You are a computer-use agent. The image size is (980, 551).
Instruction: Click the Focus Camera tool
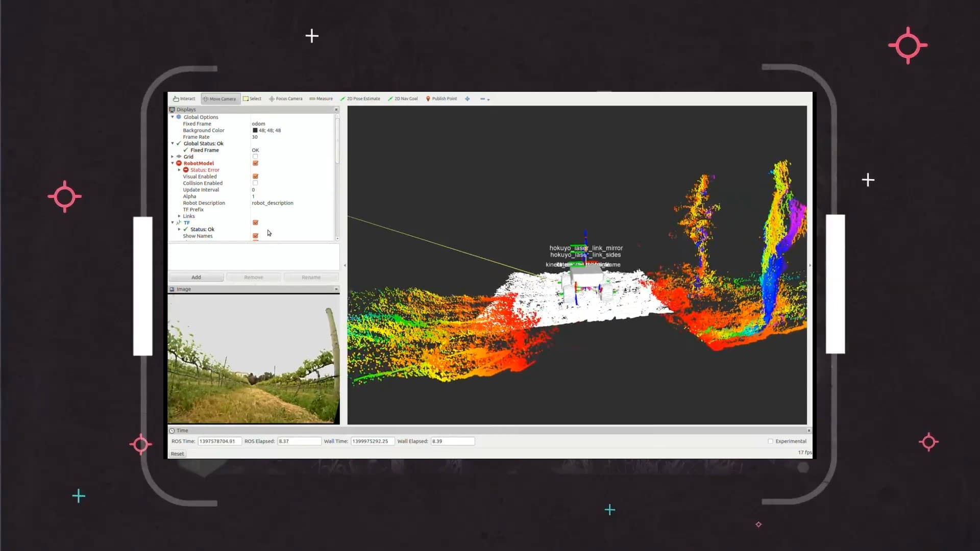coord(286,99)
